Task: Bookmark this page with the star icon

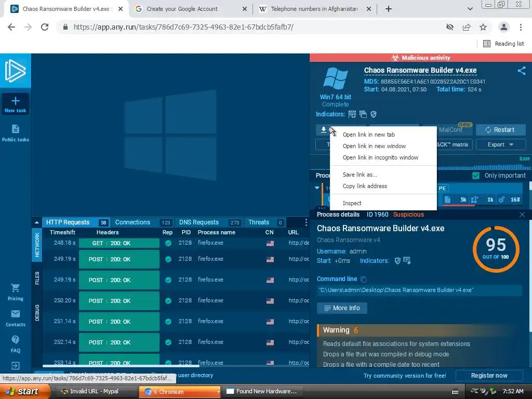Action: point(483,27)
